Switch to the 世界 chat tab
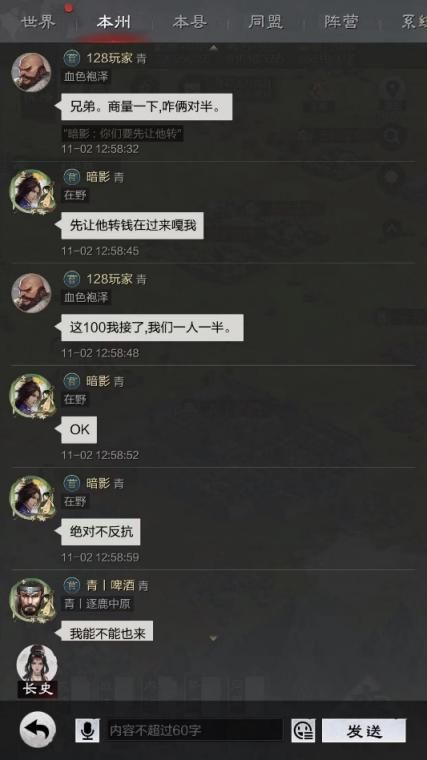The image size is (427, 760). tap(38, 22)
